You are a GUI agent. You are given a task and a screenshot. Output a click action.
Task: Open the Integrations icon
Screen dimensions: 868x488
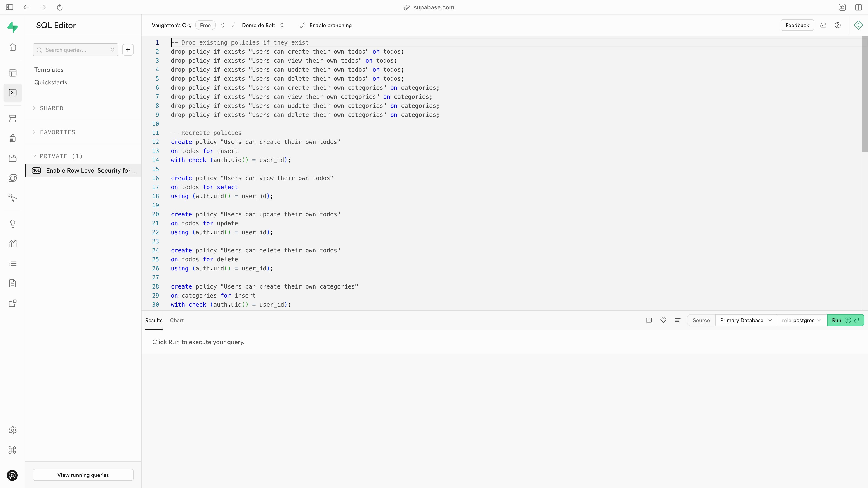(x=12, y=303)
